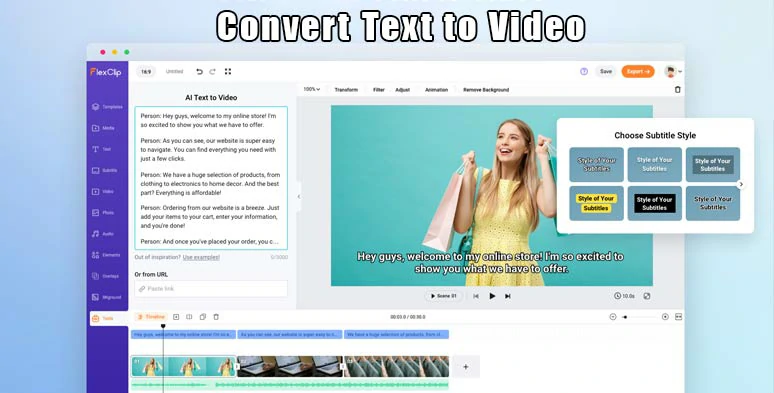Delete selected item with toolbar trash icon
Image resolution: width=774 pixels, height=393 pixels.
(678, 89)
